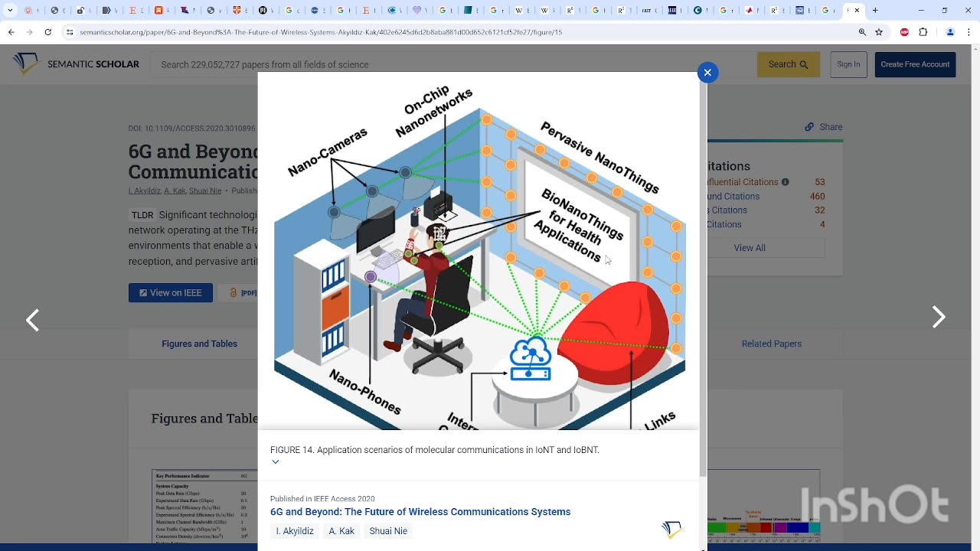Select Create Free Account
The height and width of the screenshot is (551, 980).
click(915, 64)
